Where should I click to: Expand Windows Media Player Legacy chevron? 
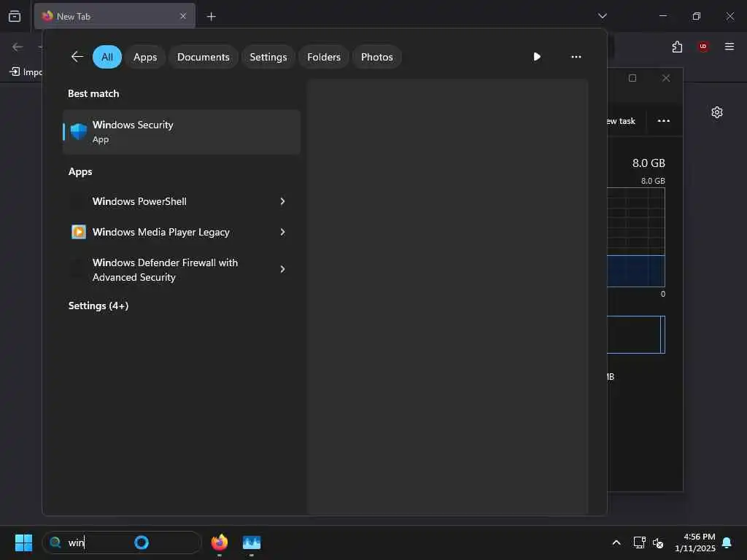pos(282,232)
